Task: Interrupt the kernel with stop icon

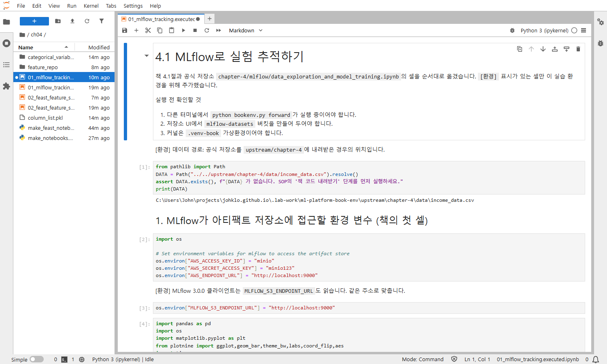Action: (x=195, y=30)
